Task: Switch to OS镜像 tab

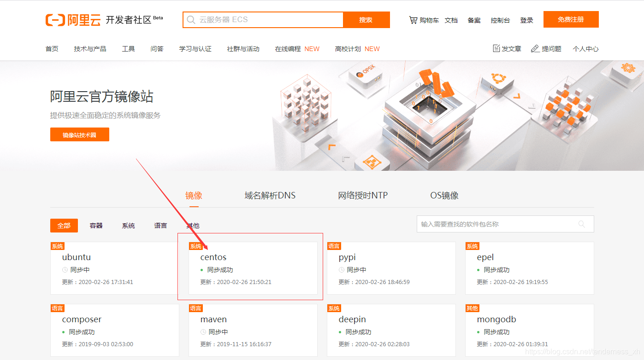Action: (444, 196)
